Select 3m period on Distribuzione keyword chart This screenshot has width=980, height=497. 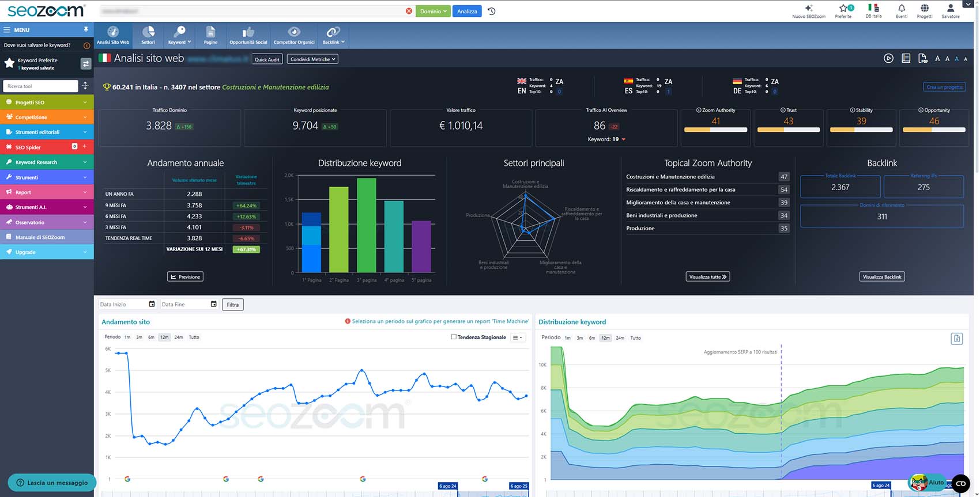point(580,338)
